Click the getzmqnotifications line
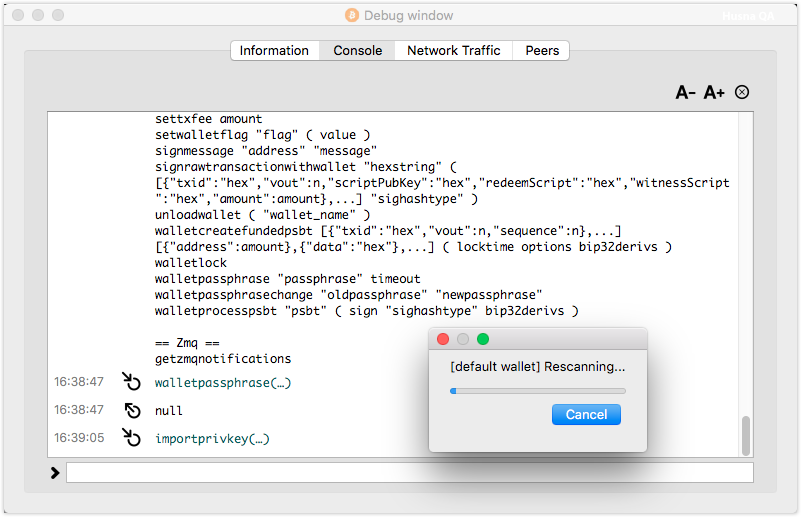Image resolution: width=802 pixels, height=518 pixels. tap(223, 359)
